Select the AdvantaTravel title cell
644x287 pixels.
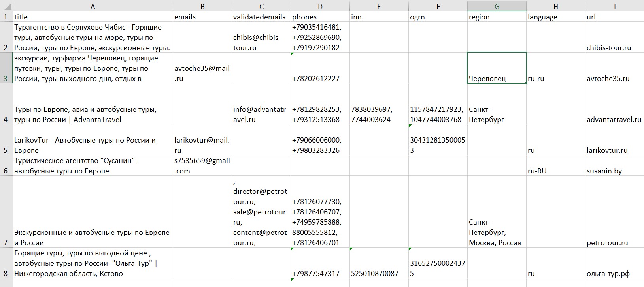93,104
